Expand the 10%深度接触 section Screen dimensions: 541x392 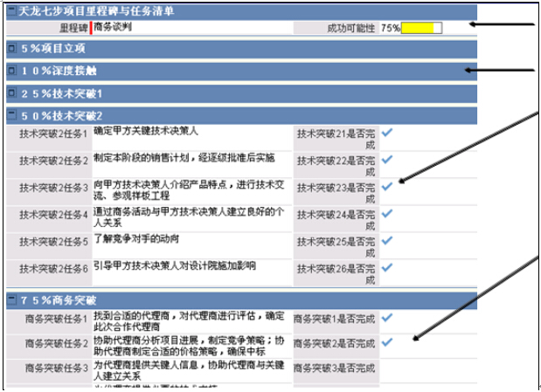click(10, 71)
